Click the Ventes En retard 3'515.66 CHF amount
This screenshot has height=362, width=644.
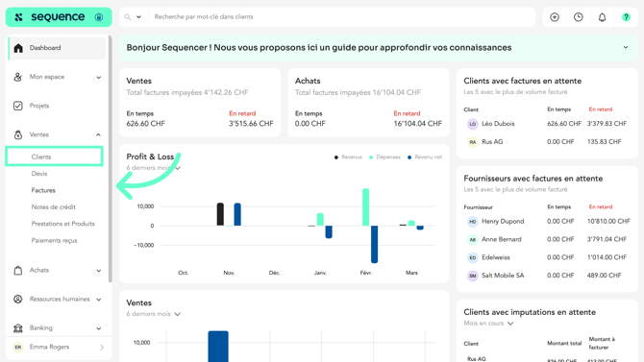point(251,124)
